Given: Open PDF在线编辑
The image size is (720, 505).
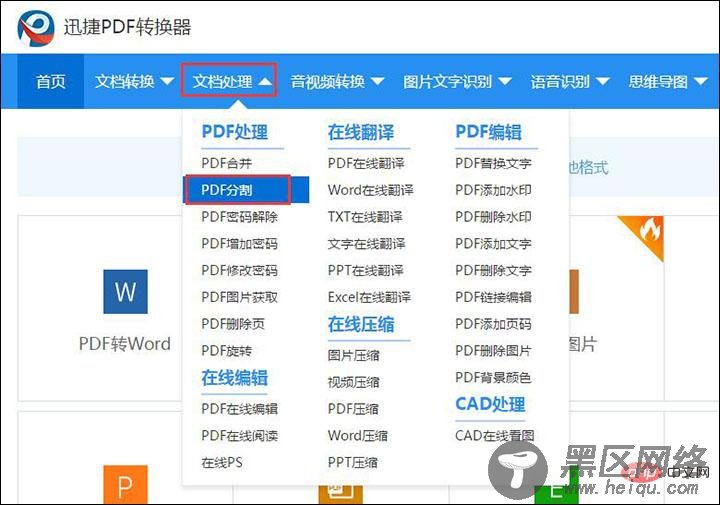Looking at the screenshot, I should (x=239, y=409).
